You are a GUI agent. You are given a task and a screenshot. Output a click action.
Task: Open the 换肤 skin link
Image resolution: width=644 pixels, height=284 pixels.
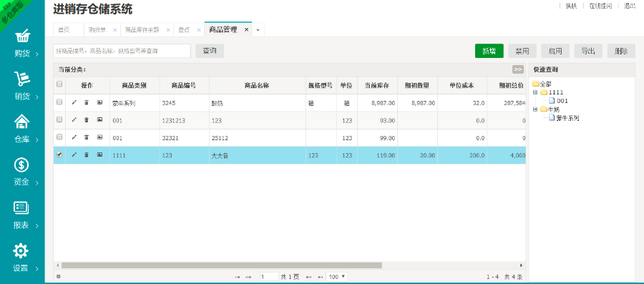pyautogui.click(x=571, y=6)
